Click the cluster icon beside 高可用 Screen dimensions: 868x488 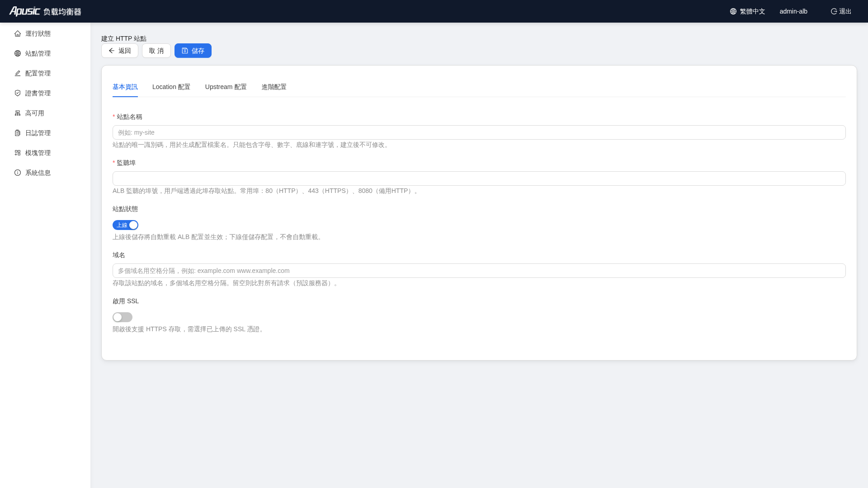coord(18,113)
